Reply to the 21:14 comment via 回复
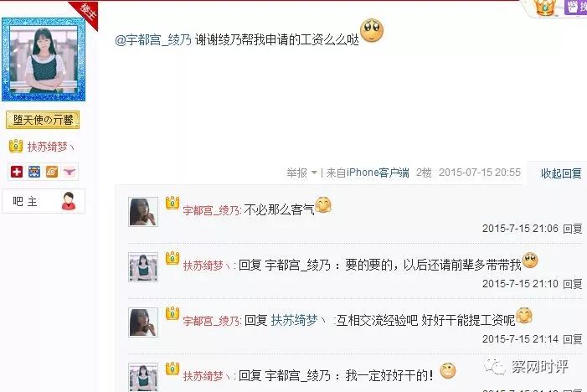This screenshot has height=392, width=587. (573, 339)
